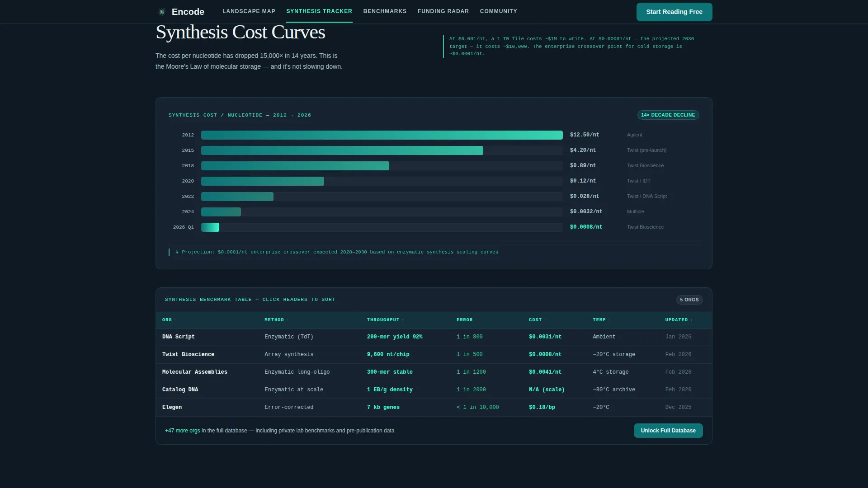Go to the Benchmarks nav tab
The height and width of the screenshot is (488, 868).
pyautogui.click(x=385, y=11)
